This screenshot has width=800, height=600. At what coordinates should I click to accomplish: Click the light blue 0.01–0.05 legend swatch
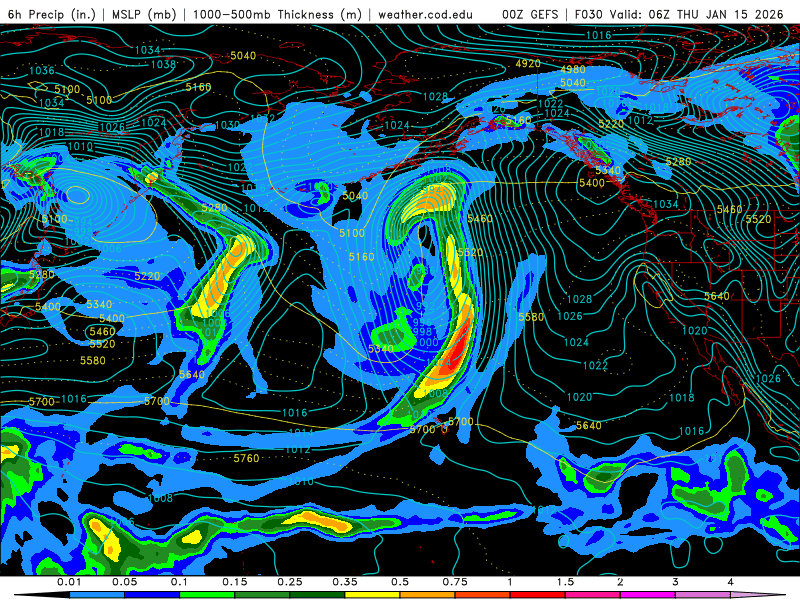click(x=97, y=595)
